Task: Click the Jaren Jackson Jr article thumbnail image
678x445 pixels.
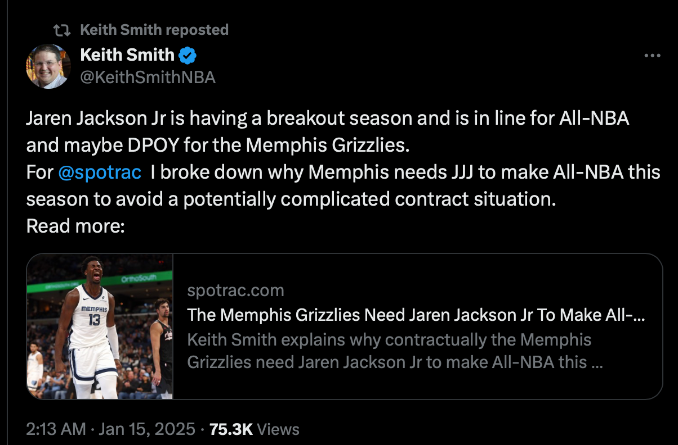Action: (x=100, y=326)
